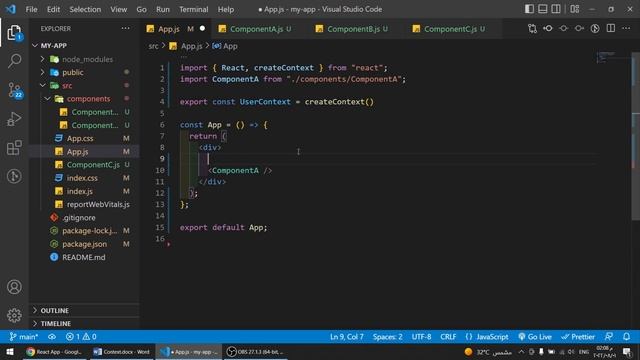Click Go Live in status bar

point(535,337)
